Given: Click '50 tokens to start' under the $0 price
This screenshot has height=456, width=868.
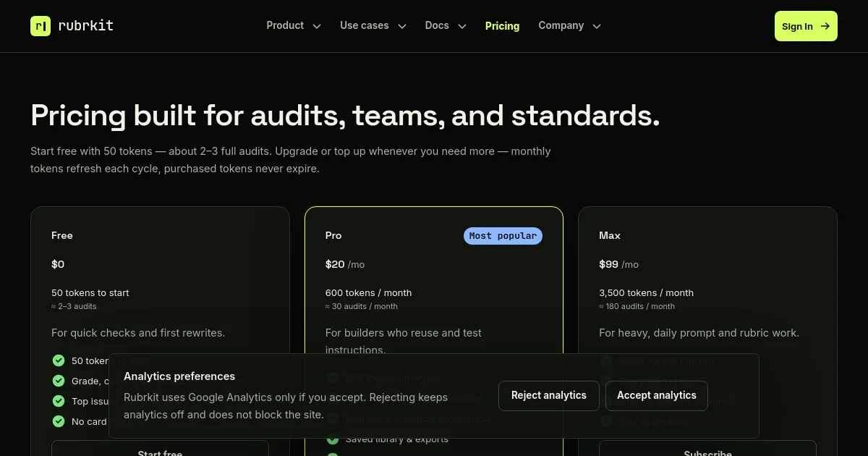Looking at the screenshot, I should pyautogui.click(x=90, y=293).
